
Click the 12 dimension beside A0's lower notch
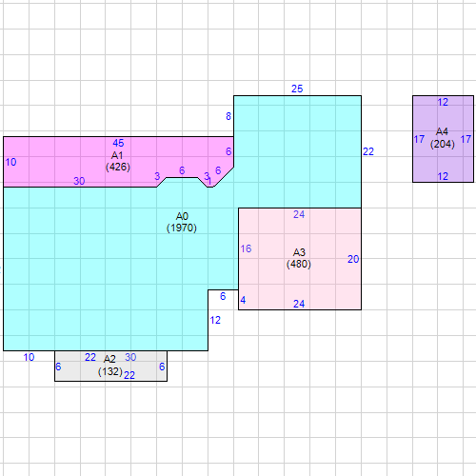pos(215,320)
